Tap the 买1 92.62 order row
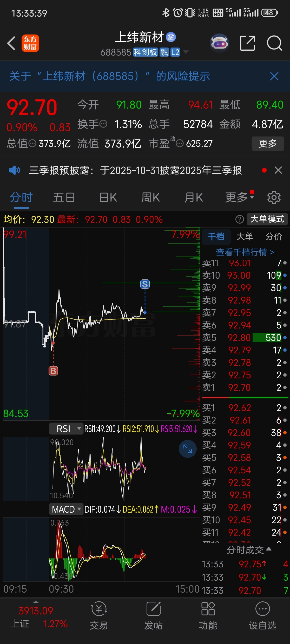 point(245,408)
